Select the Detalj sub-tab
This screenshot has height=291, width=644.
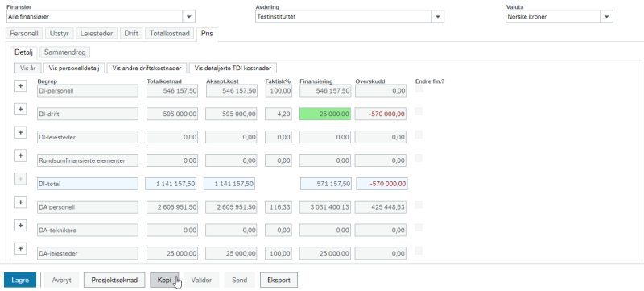(x=23, y=52)
